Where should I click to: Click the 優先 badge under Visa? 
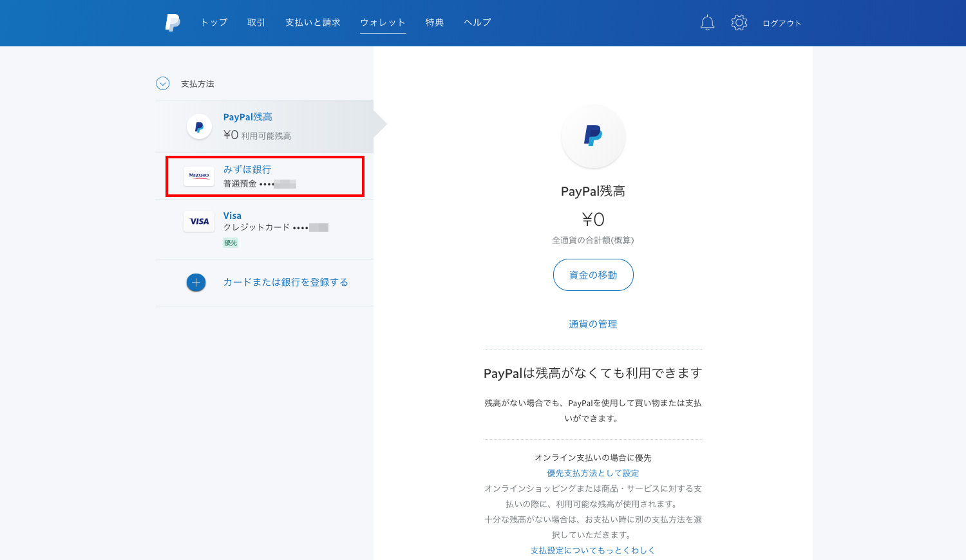click(231, 243)
